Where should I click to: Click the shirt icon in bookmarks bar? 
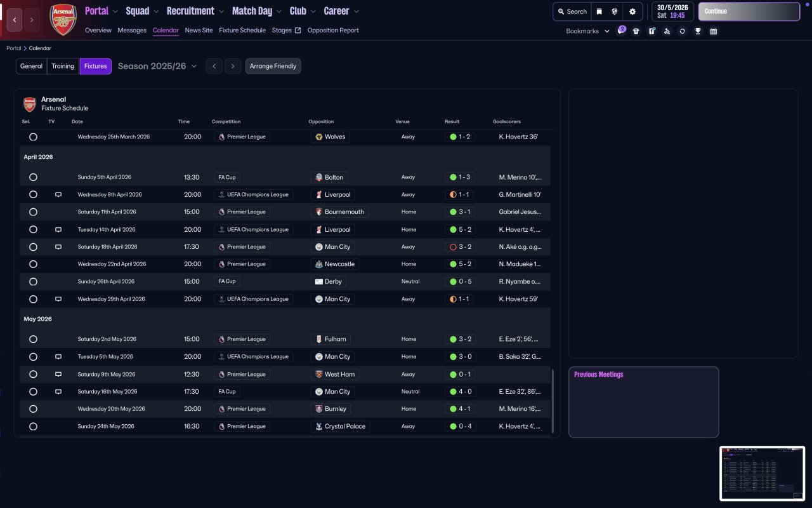[636, 31]
